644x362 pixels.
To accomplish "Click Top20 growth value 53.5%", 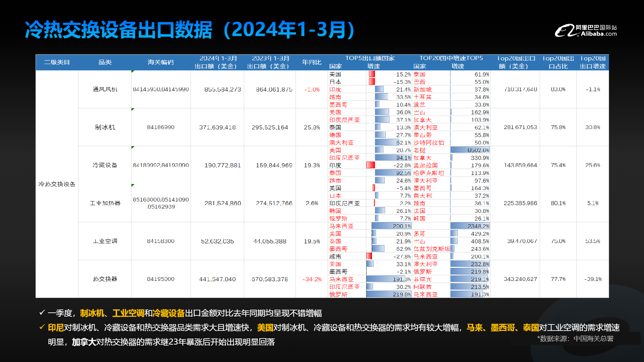I will point(593,241).
